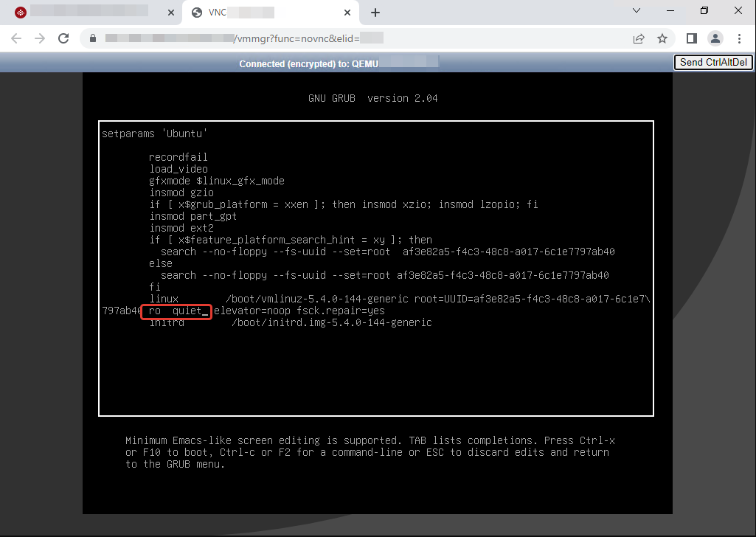The width and height of the screenshot is (756, 537).
Task: Click the /boot/vmlinuz-5.4.0-144-generic path
Action: click(316, 299)
